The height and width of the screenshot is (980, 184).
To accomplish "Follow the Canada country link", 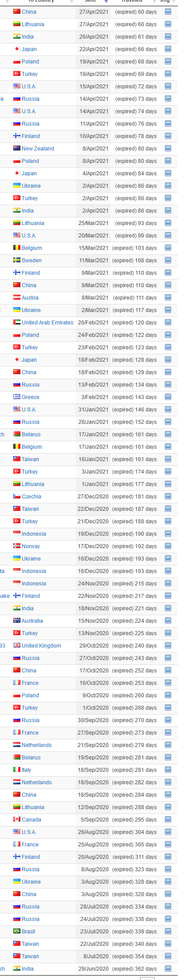I will (x=31, y=820).
